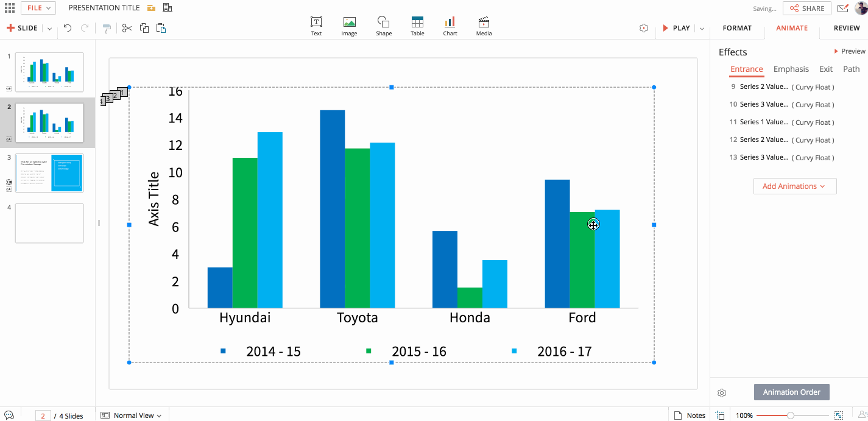Expand the slide layout dropdown arrow
This screenshot has height=421, width=868.
coord(49,29)
